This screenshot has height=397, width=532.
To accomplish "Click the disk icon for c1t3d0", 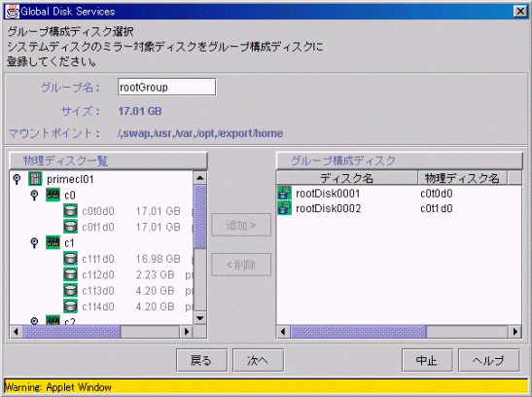I will (70, 291).
